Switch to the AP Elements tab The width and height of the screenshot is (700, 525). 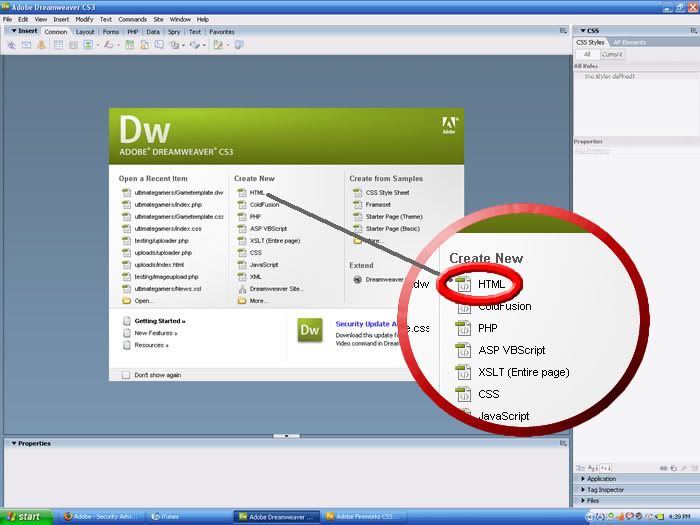pyautogui.click(x=629, y=42)
